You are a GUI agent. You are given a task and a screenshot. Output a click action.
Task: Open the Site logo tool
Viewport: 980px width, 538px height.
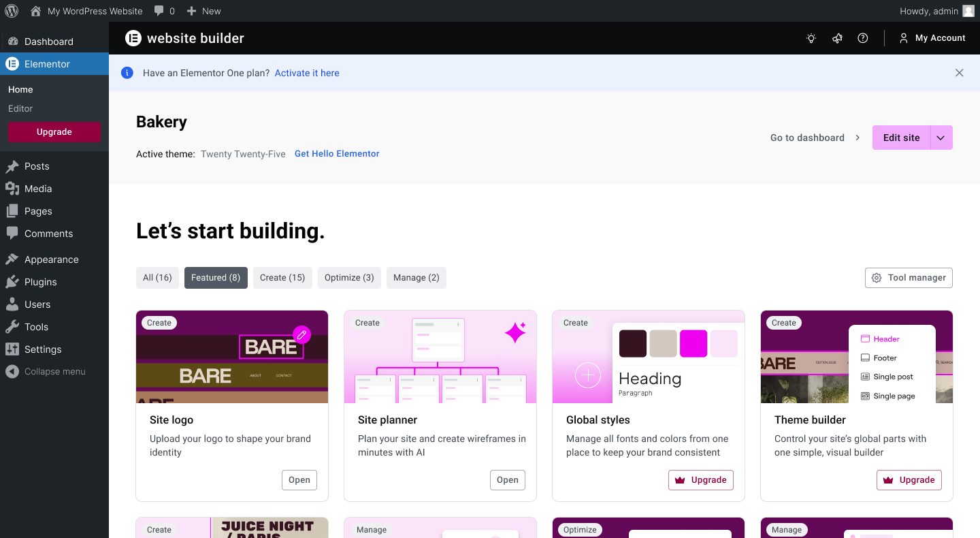click(x=299, y=480)
